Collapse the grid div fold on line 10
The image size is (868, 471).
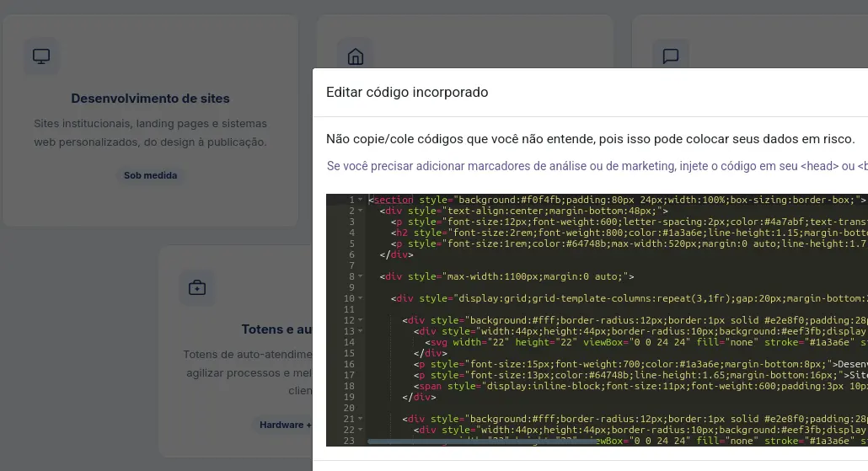tap(361, 298)
